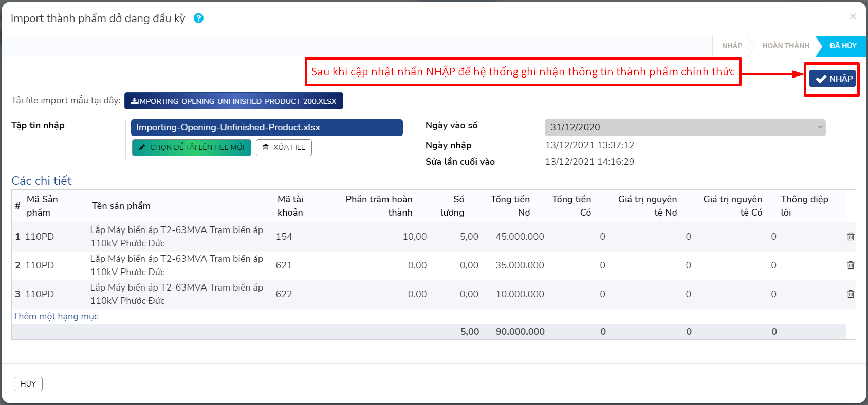Download the IMPORTING-OPENING-UNFINISHED-PRODUCT-200.XLSX template
This screenshot has height=405, width=868.
(x=234, y=101)
